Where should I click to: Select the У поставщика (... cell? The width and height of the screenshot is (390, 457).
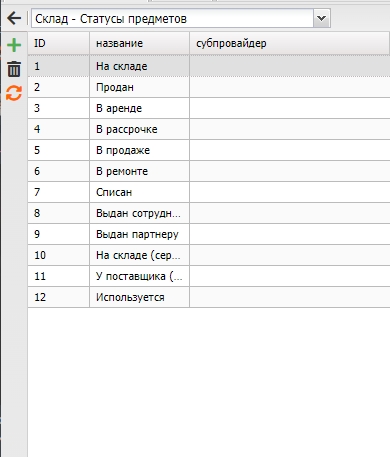pyautogui.click(x=139, y=276)
